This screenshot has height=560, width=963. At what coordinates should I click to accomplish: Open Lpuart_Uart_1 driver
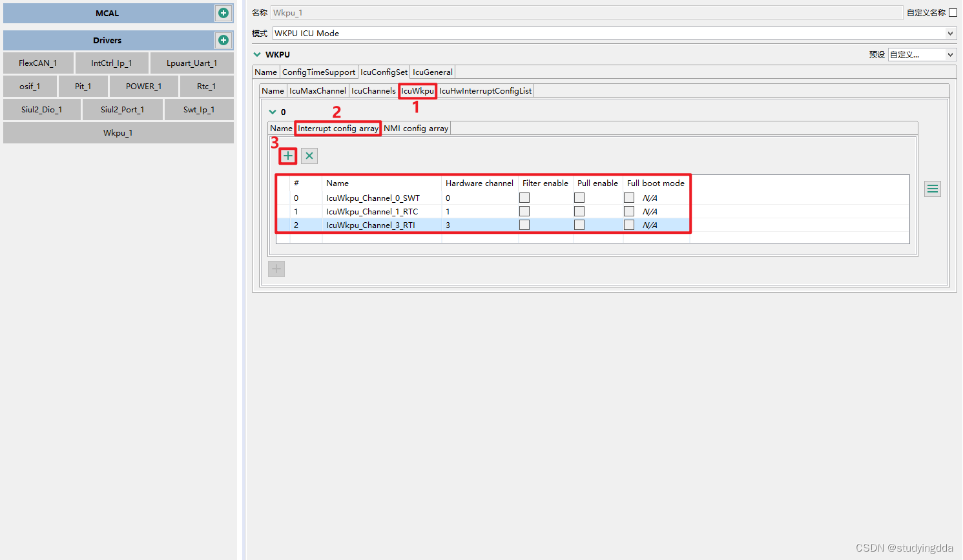pos(192,63)
